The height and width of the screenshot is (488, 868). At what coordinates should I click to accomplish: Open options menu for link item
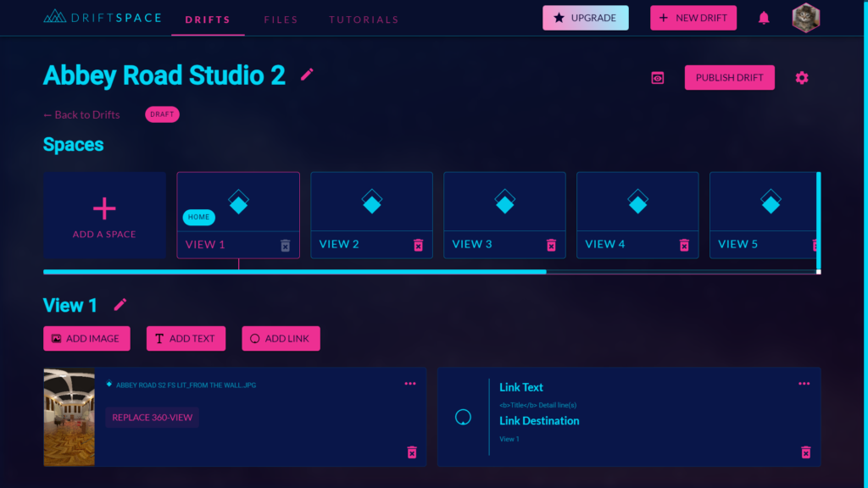(804, 384)
